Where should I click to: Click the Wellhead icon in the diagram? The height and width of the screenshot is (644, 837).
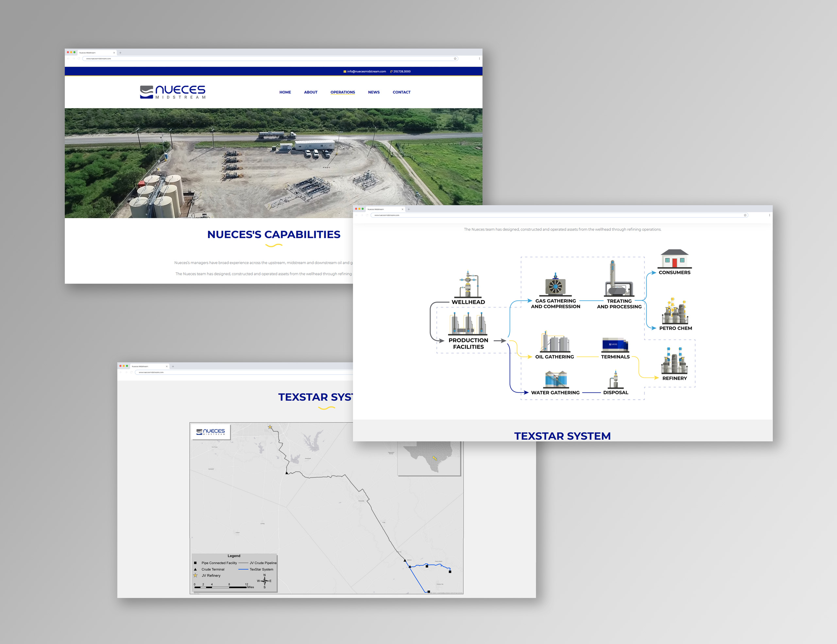[468, 284]
